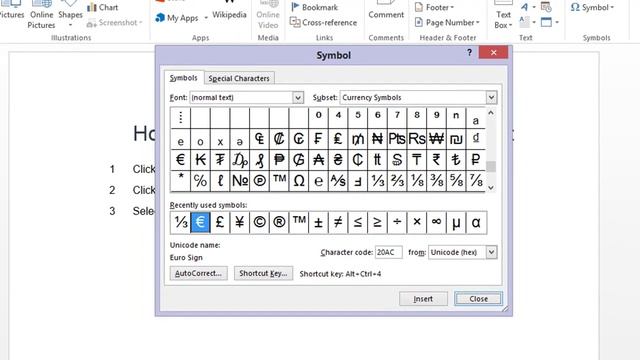Expand the Symbol dropdown in the ribbon
Screen dimensions: 640x360
coord(612,7)
